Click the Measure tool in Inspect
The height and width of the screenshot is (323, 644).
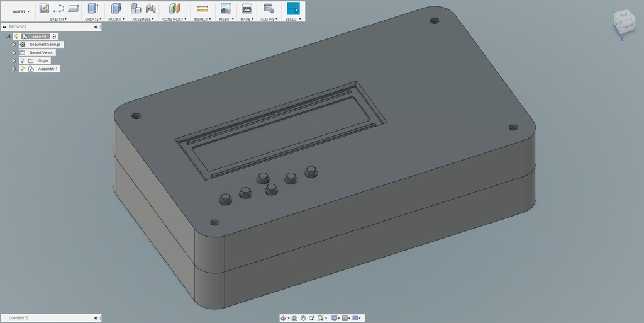(x=203, y=8)
